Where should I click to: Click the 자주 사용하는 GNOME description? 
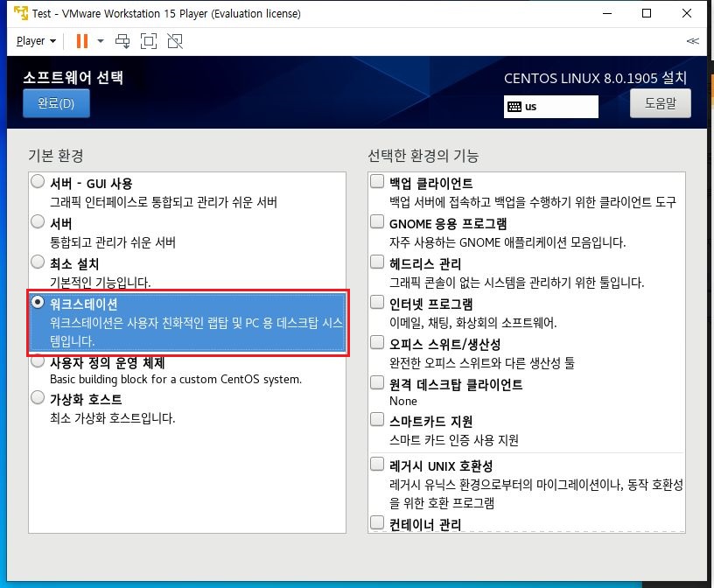tap(507, 242)
